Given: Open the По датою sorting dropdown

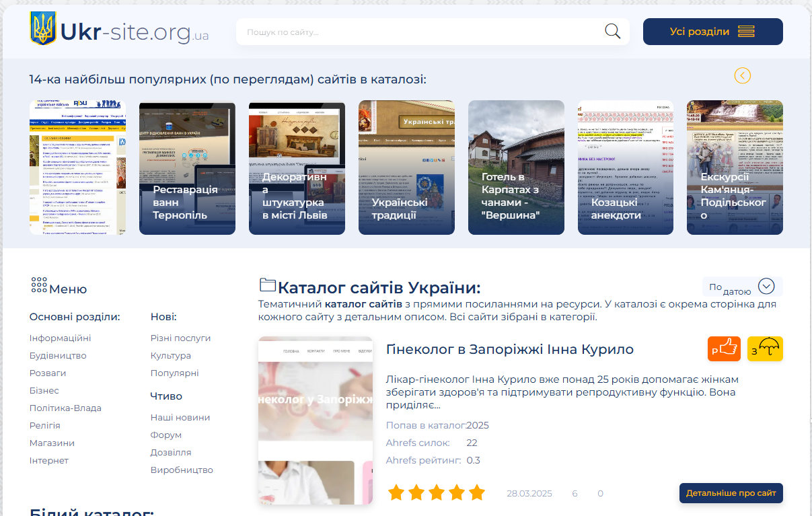Looking at the screenshot, I should [x=730, y=286].
